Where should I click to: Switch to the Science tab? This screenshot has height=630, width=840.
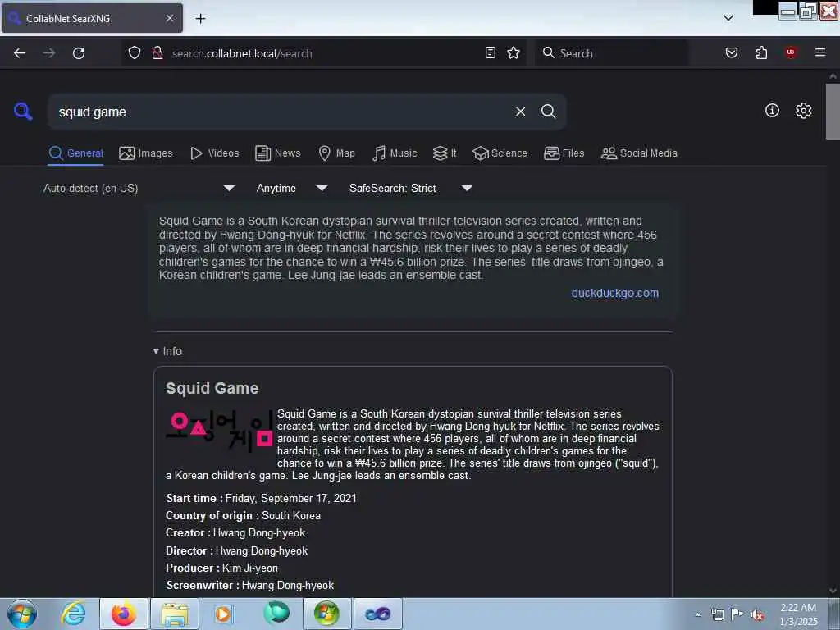coord(500,153)
